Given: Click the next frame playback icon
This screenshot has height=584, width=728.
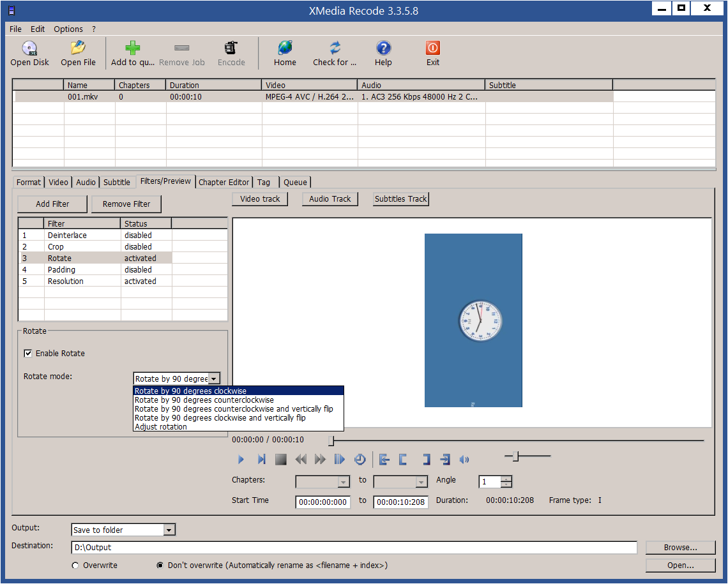Looking at the screenshot, I should 261,460.
